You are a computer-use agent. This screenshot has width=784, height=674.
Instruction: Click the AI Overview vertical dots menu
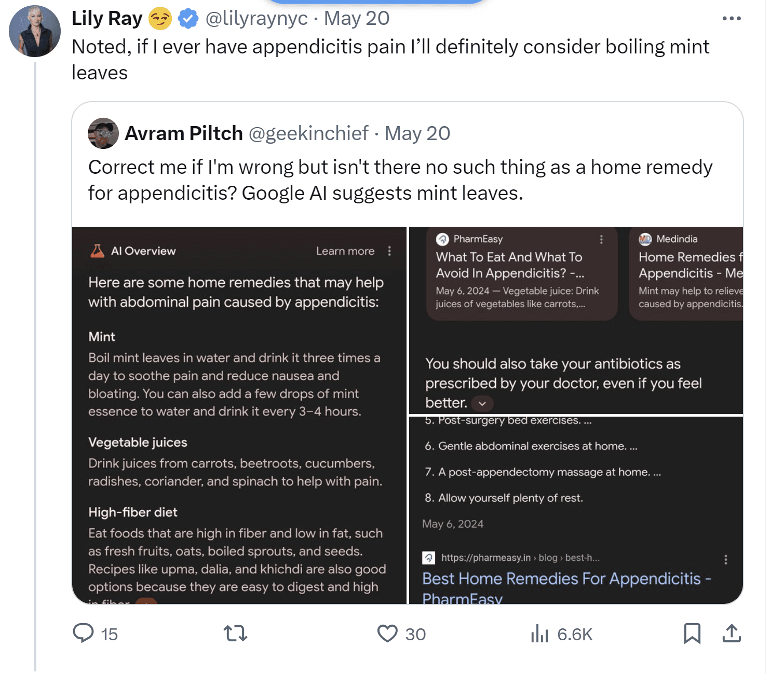point(389,251)
